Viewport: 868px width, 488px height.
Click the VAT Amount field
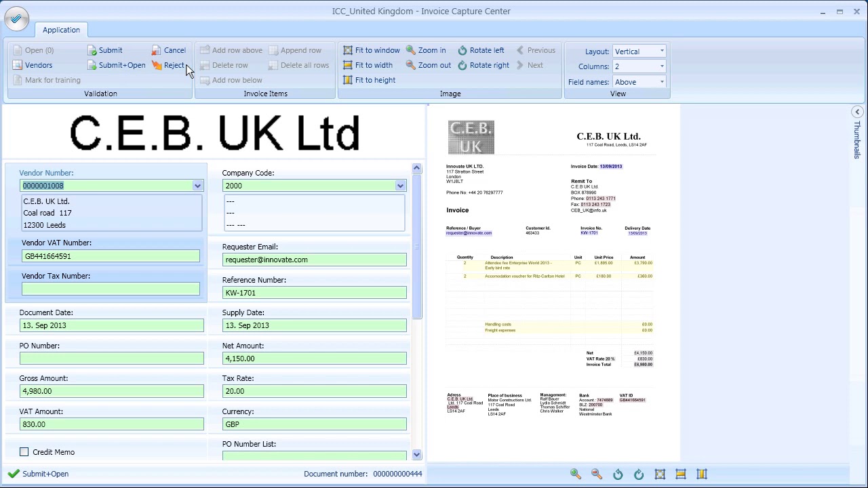(x=112, y=424)
